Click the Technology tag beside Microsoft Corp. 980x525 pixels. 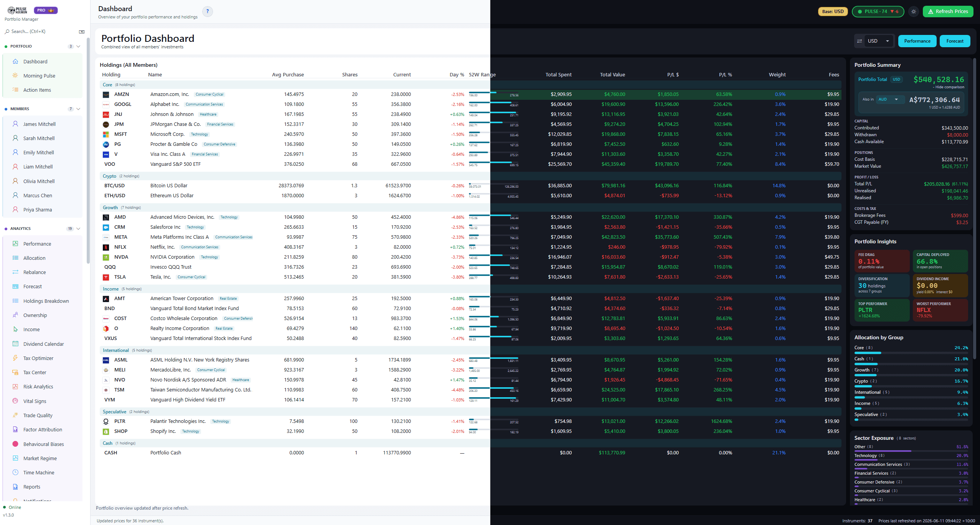click(200, 134)
